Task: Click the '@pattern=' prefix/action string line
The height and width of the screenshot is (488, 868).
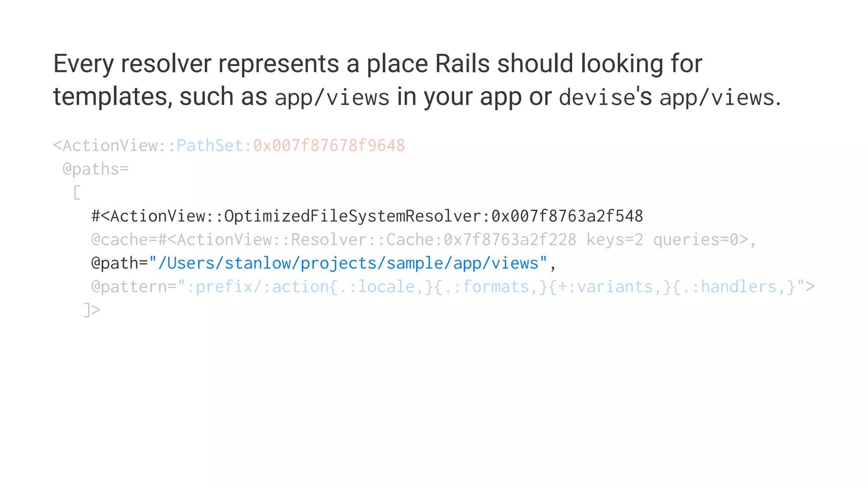Action: 453,287
